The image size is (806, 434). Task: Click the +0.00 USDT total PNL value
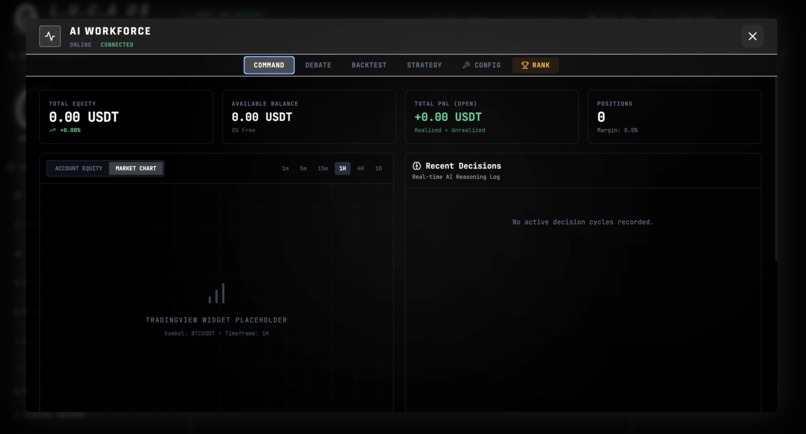[x=448, y=117]
